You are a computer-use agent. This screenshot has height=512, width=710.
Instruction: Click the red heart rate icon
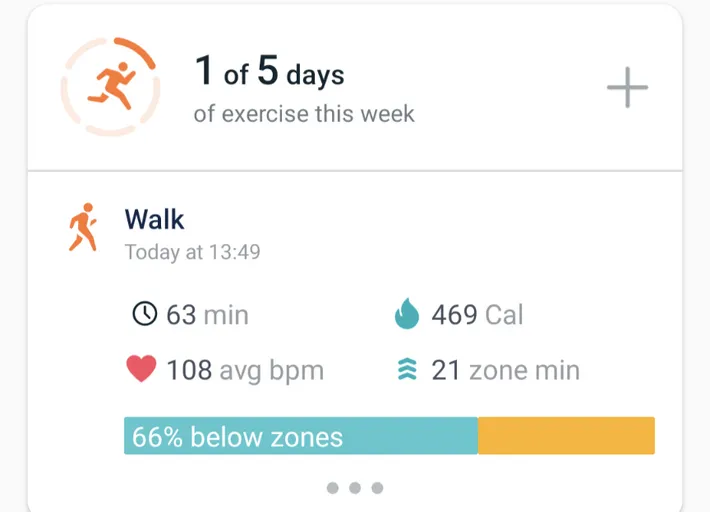(143, 370)
